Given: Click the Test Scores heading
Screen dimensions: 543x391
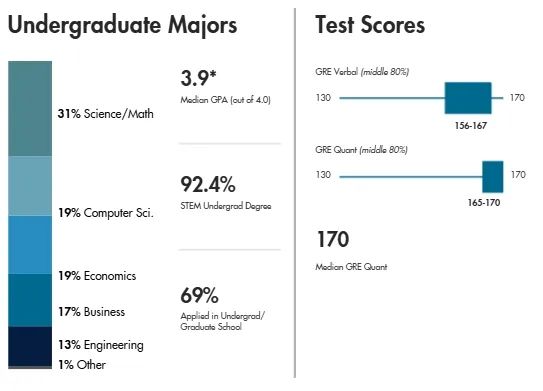Looking at the screenshot, I should point(370,25).
